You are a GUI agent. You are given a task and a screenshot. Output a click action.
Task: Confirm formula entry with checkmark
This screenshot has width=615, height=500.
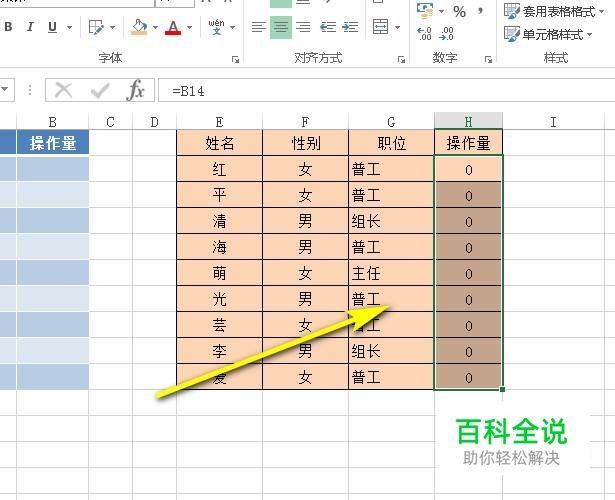point(100,91)
